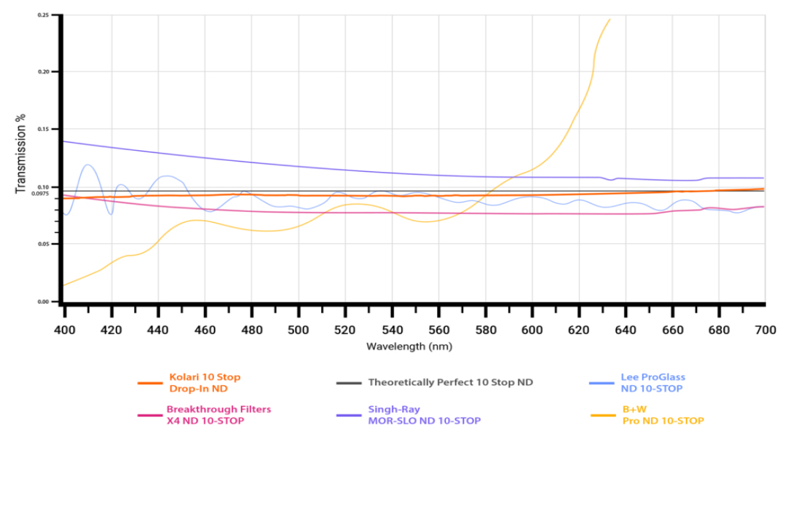Screen dimensions: 812x520
Task: Click the orange Kolari legend line swatch
Action: (150, 383)
